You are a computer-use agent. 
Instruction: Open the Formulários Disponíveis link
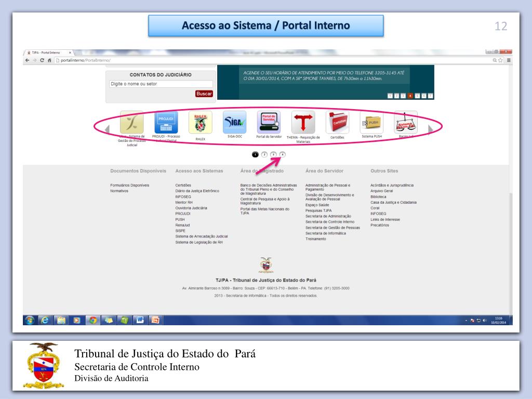point(129,185)
